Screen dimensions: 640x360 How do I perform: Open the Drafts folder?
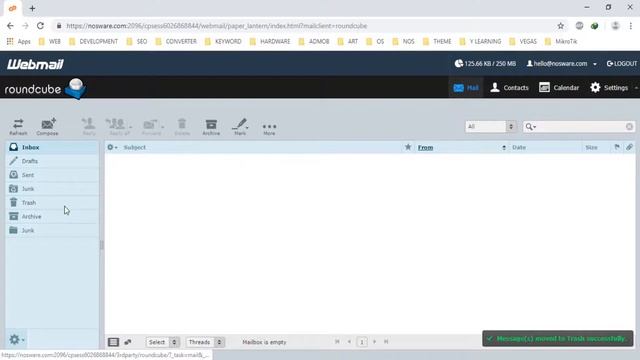(x=52, y=161)
